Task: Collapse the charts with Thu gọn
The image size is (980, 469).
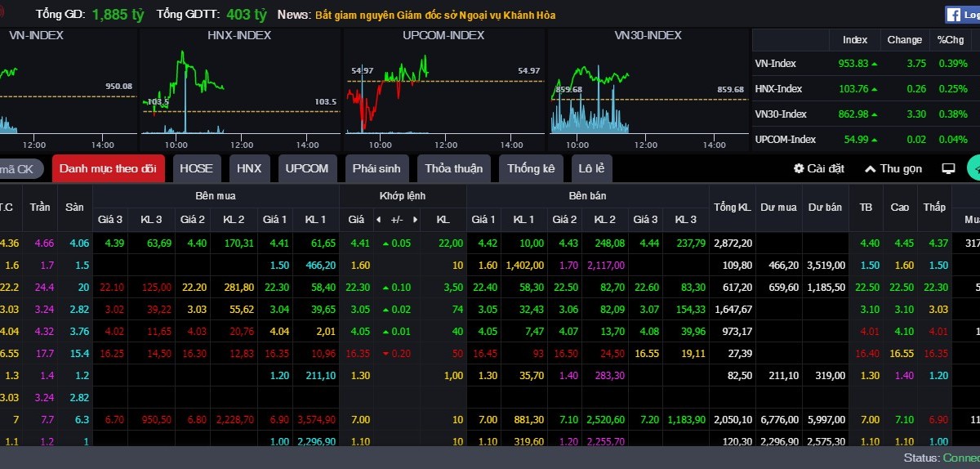Action: click(x=893, y=168)
